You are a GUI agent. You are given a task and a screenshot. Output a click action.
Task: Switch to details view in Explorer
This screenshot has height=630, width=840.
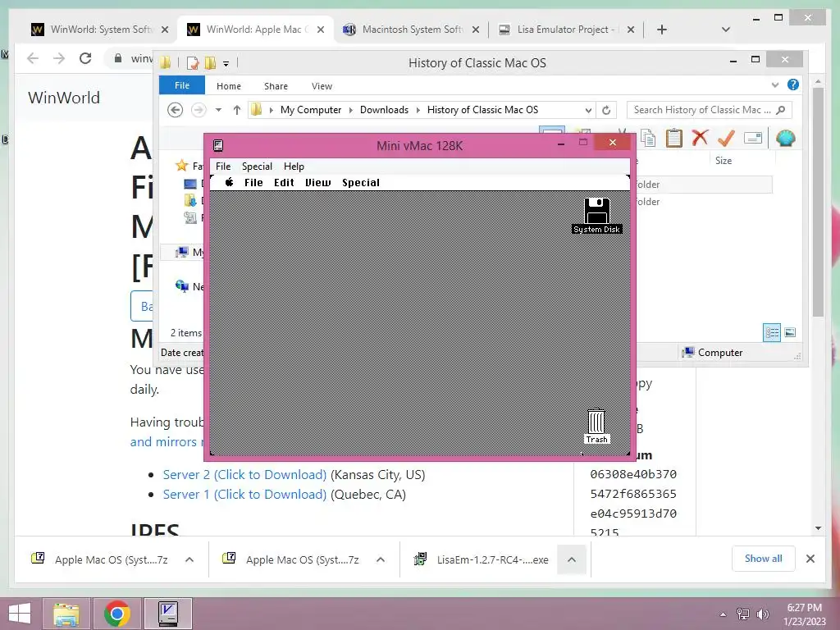click(772, 333)
